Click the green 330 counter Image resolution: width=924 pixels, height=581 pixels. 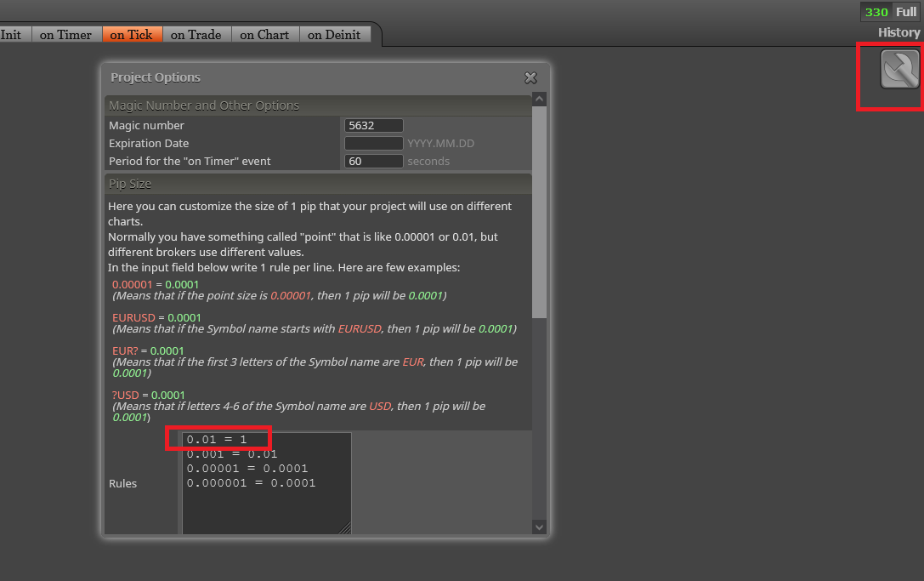(x=876, y=12)
